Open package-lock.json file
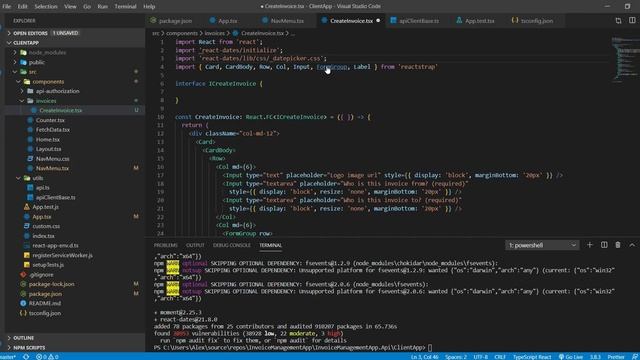This screenshot has width=640, height=360. point(51,284)
